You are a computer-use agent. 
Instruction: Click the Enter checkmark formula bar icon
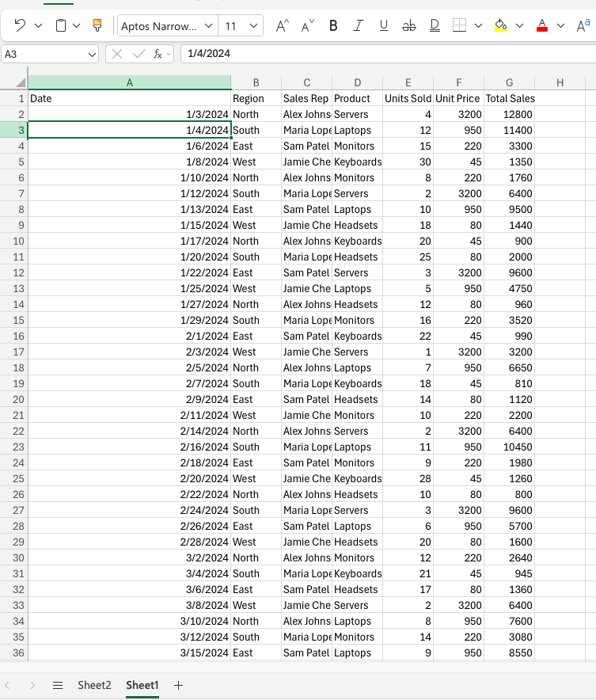pos(139,54)
